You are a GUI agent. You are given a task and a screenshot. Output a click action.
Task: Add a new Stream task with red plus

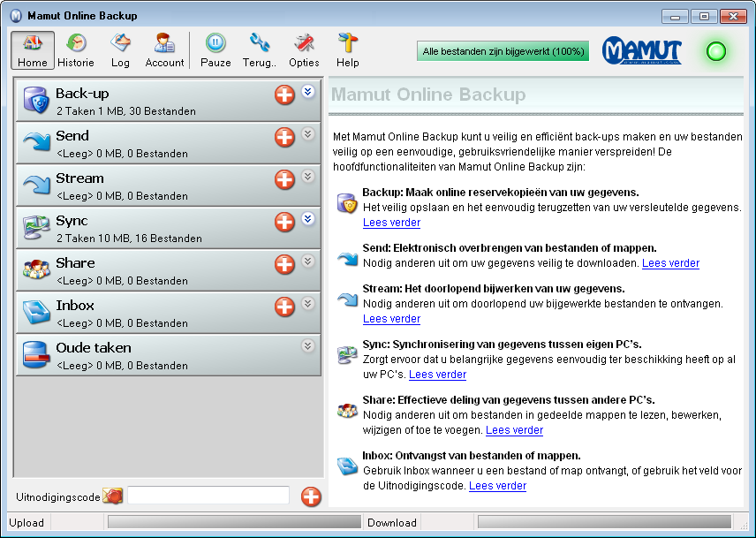(x=284, y=179)
